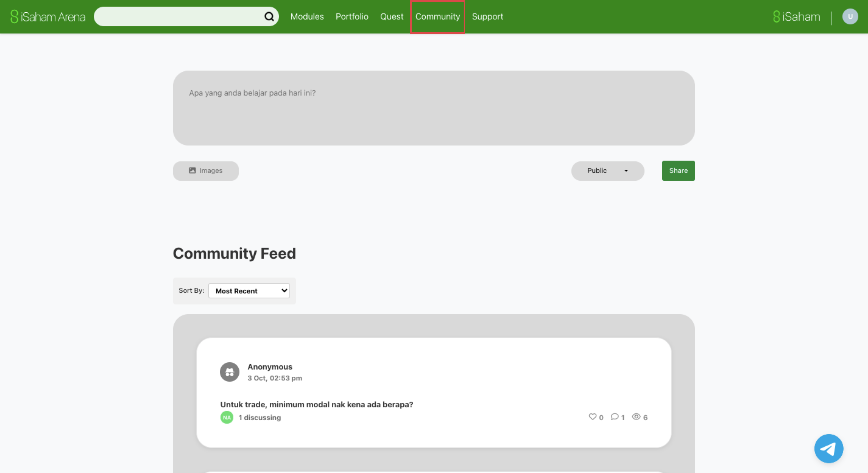This screenshot has height=473, width=868.
Task: Go to iSaham Arena logo home
Action: (x=48, y=16)
